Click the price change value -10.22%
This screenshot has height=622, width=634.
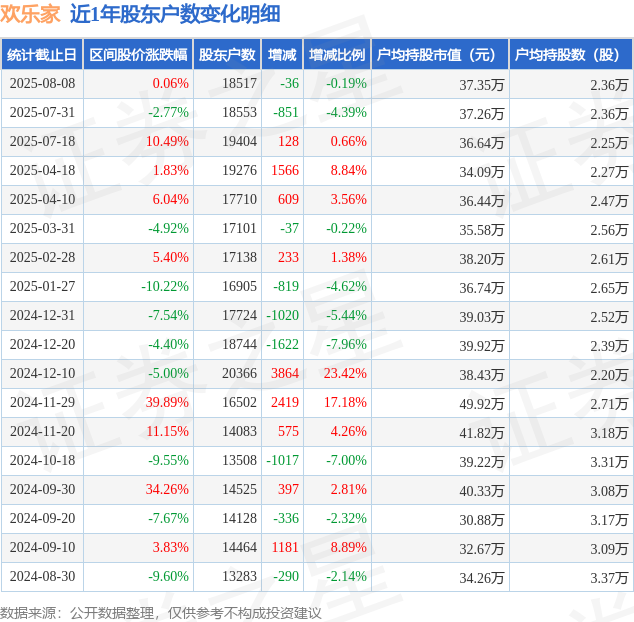pyautogui.click(x=165, y=286)
